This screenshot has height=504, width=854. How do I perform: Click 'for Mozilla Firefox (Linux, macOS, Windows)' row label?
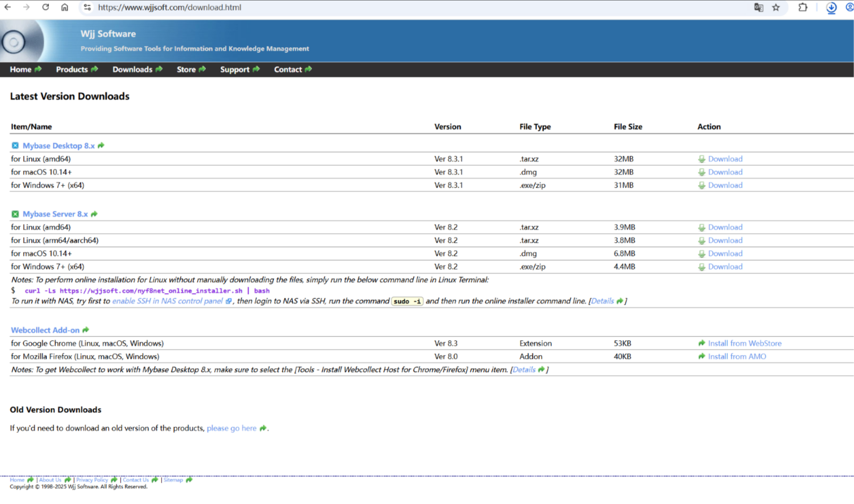pyautogui.click(x=85, y=357)
